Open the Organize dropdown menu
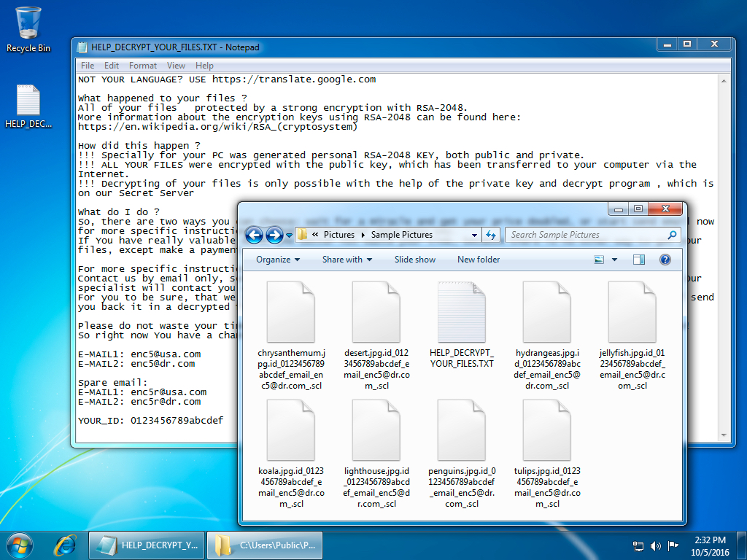The height and width of the screenshot is (560, 747). (x=278, y=260)
